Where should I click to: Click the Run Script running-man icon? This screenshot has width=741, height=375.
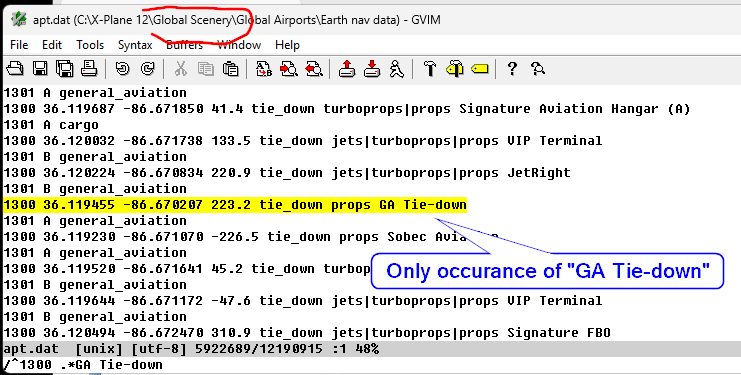pos(396,69)
